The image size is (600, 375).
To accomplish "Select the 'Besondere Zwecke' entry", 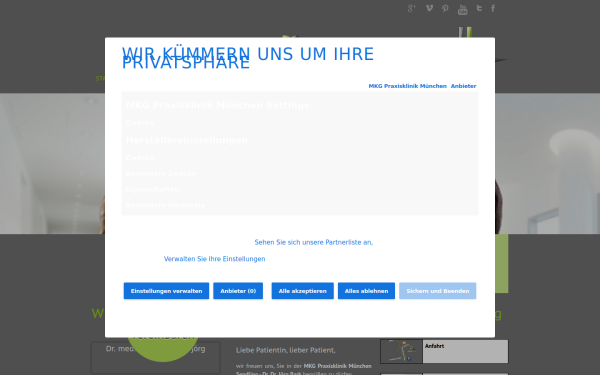I will (161, 174).
